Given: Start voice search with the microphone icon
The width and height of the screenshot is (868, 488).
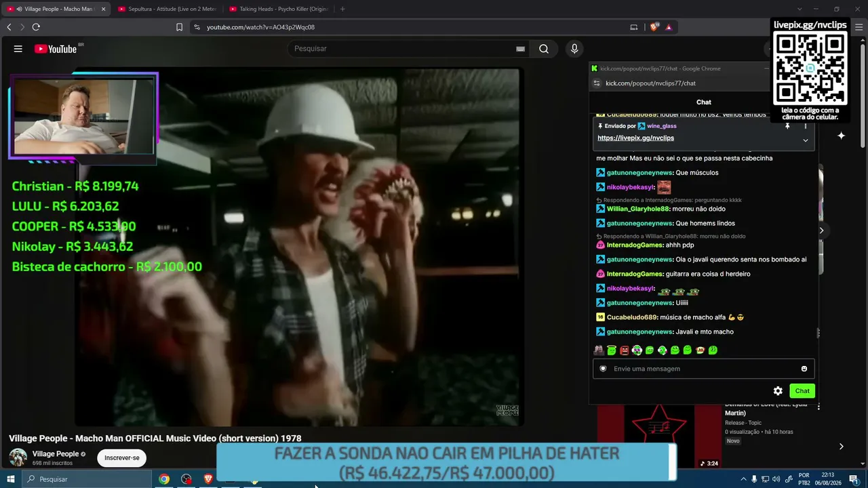Looking at the screenshot, I should pyautogui.click(x=574, y=49).
